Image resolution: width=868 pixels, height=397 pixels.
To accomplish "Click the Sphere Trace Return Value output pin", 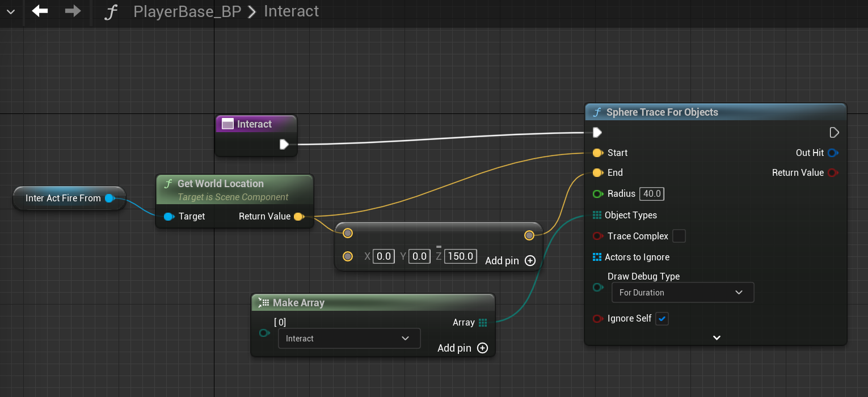I will coord(833,173).
